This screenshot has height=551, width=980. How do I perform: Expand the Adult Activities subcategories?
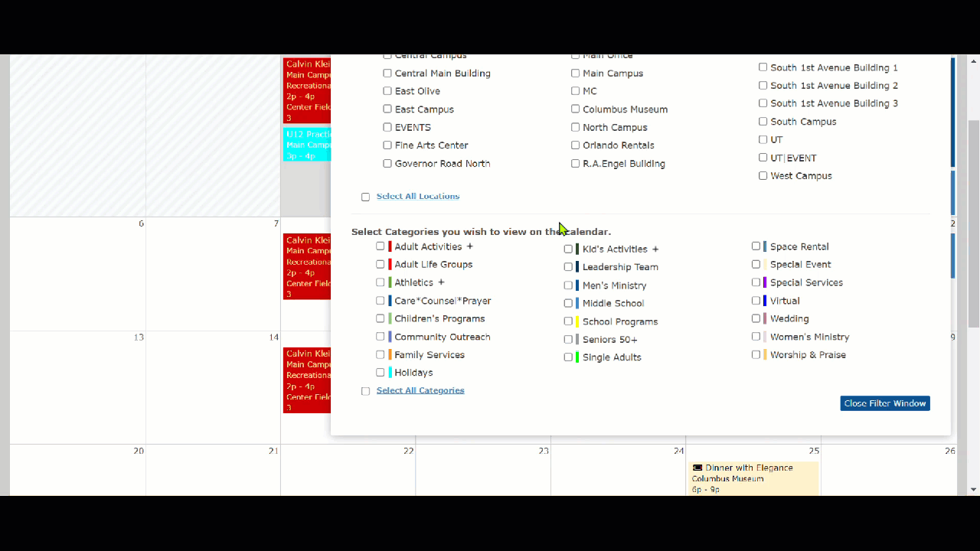click(470, 246)
